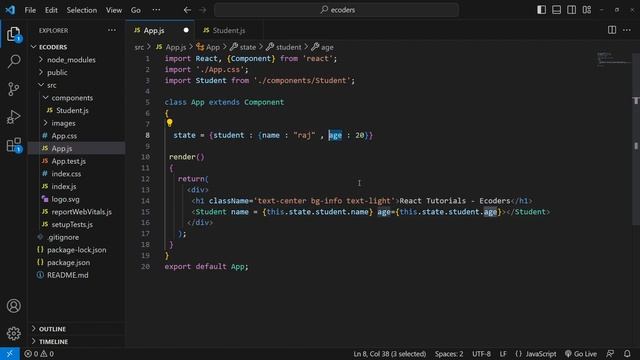Click the unsaved dot on App.js tab

point(186,30)
